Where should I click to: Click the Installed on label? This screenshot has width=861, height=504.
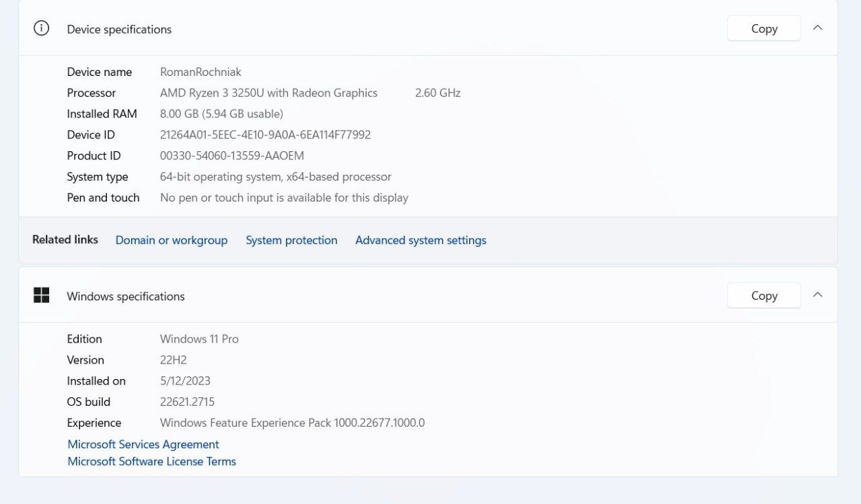pyautogui.click(x=96, y=380)
